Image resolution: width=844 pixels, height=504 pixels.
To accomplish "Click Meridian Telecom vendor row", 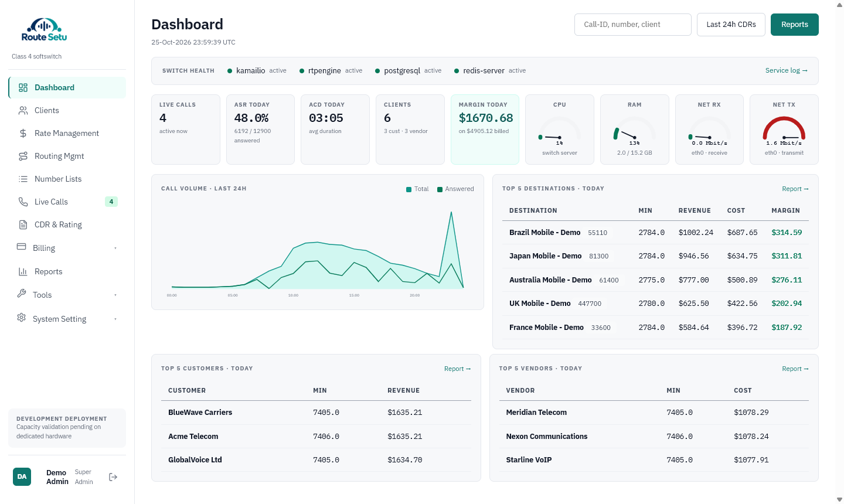I will [654, 413].
